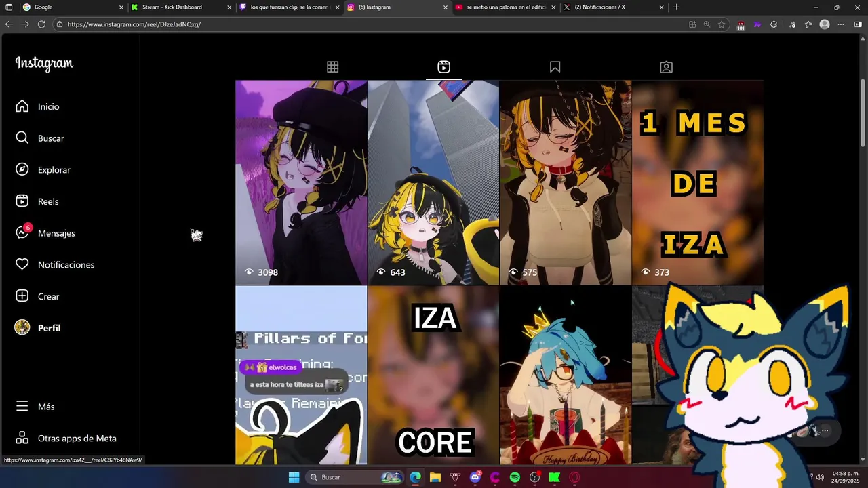Close the Google browser tab
The image size is (868, 488).
121,7
